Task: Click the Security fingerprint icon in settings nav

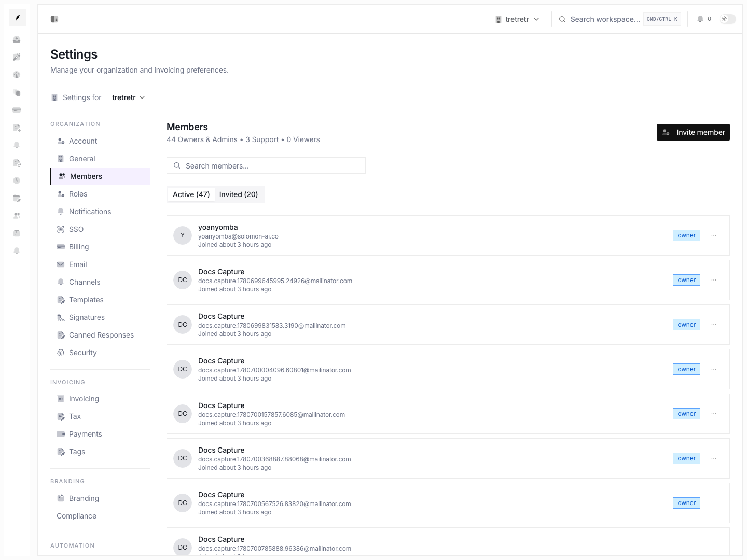Action: [61, 353]
